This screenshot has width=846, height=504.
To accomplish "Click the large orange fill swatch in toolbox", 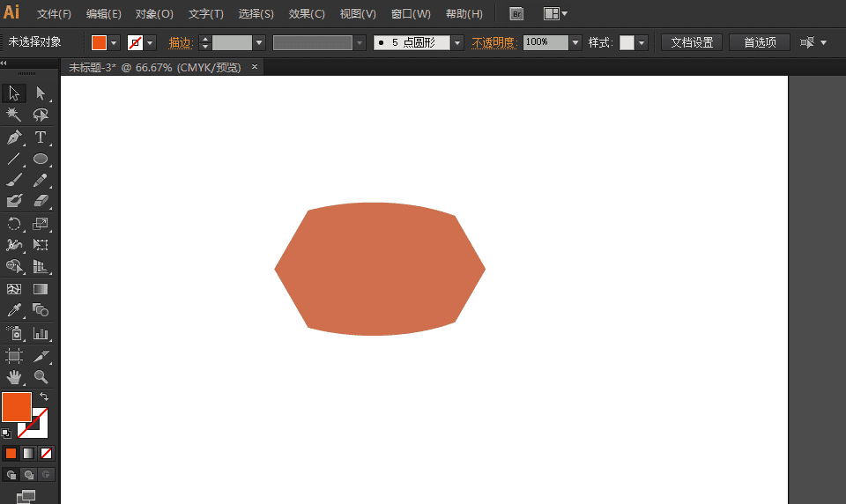I will (x=17, y=407).
